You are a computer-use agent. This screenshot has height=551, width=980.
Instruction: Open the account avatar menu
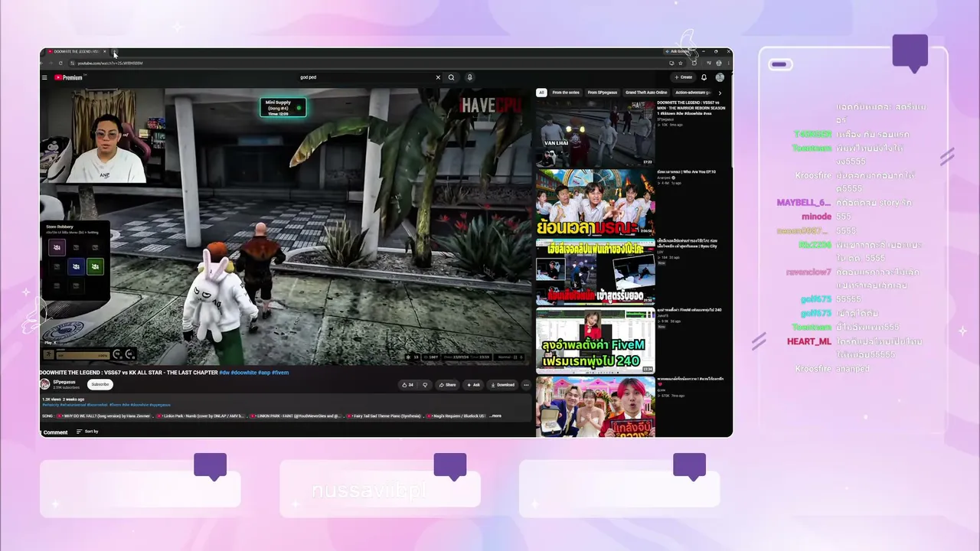[720, 77]
